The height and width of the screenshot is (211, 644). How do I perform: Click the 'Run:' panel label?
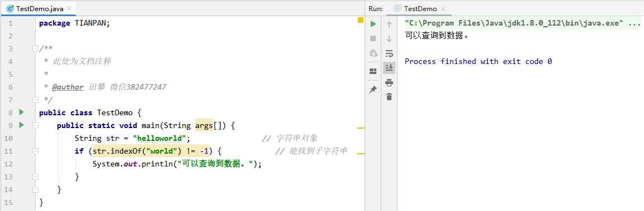pyautogui.click(x=375, y=8)
